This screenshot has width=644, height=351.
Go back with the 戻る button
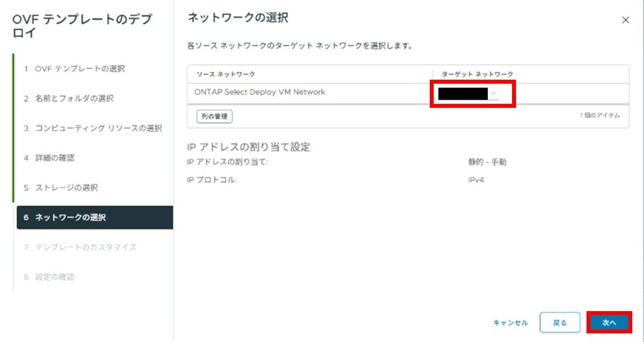560,322
